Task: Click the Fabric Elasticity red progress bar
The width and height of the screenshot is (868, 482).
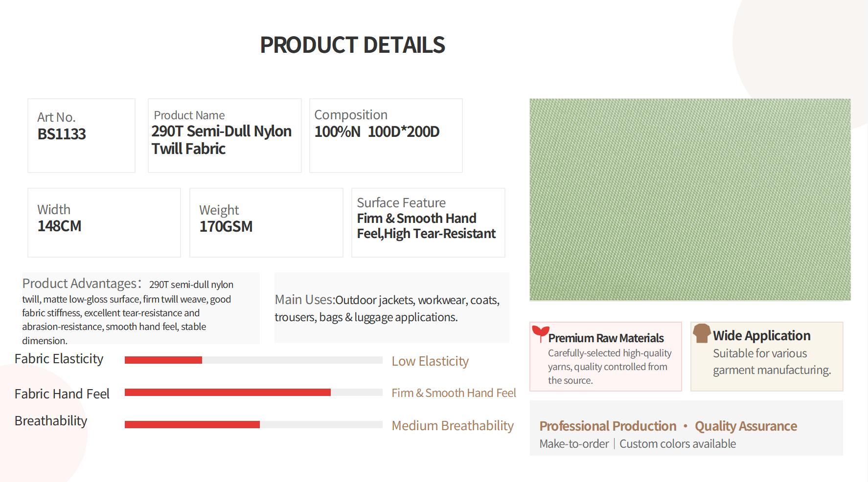Action: click(x=253, y=360)
